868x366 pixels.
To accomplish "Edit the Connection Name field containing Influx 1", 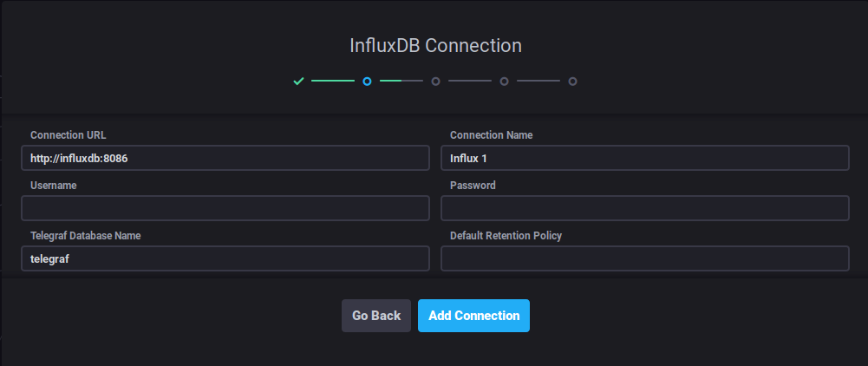I will point(645,158).
